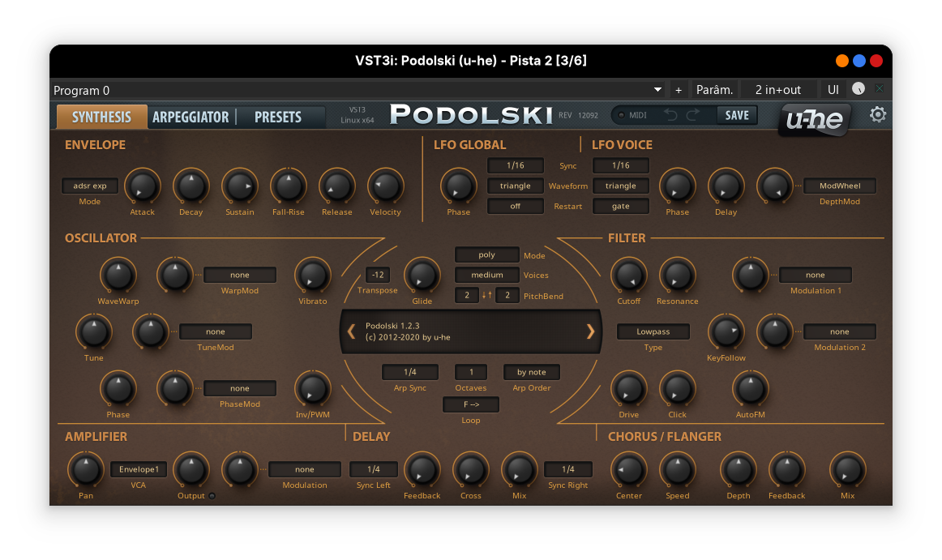Click the Parâm. button
Image resolution: width=942 pixels, height=560 pixels.
pyautogui.click(x=714, y=90)
